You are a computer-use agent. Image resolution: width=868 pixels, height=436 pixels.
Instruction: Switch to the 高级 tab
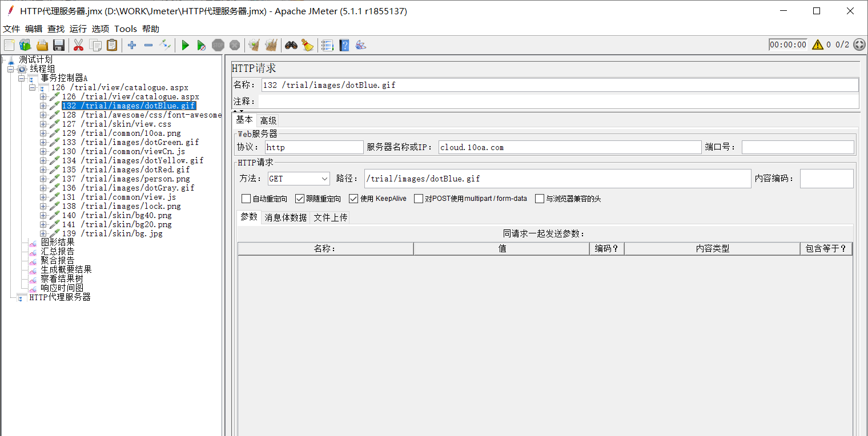pos(268,120)
